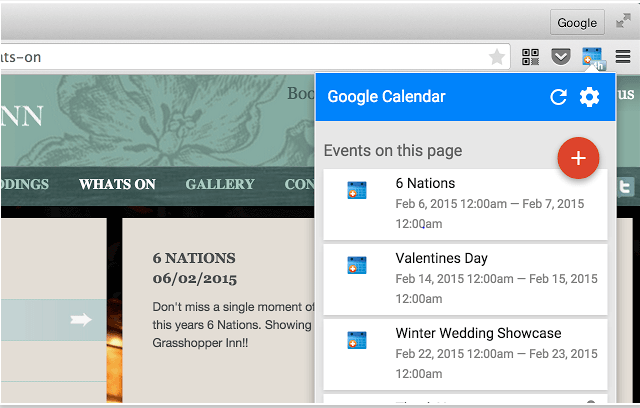640x408 pixels.
Task: Add Valentines Day event via calendar icon
Action: pos(357,265)
